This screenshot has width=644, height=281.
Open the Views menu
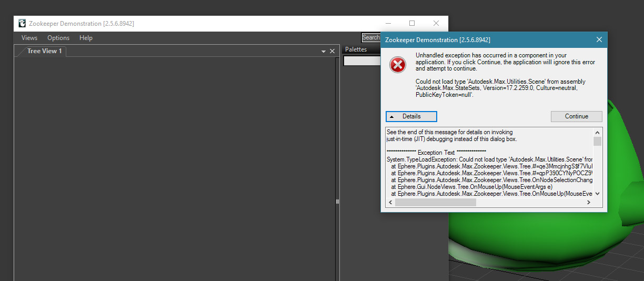[29, 38]
